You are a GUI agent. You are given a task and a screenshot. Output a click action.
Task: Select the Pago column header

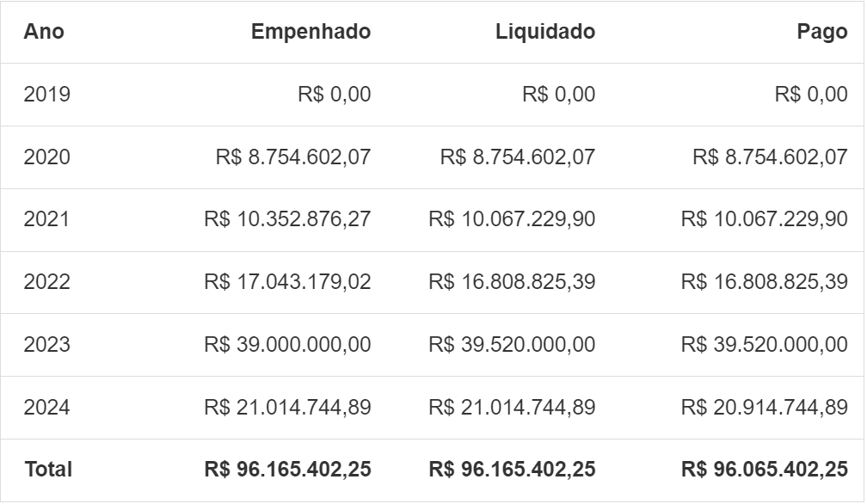pos(821,32)
